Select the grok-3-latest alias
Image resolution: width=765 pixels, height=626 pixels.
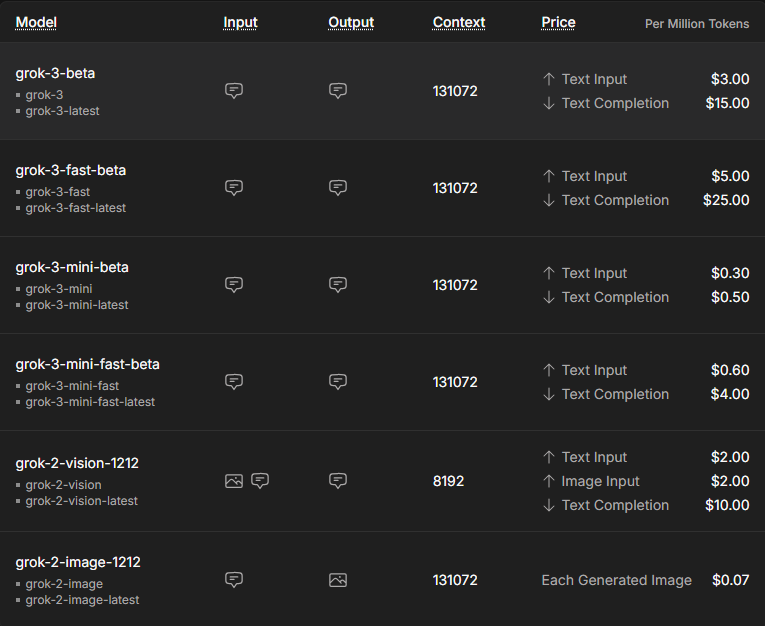tap(62, 111)
